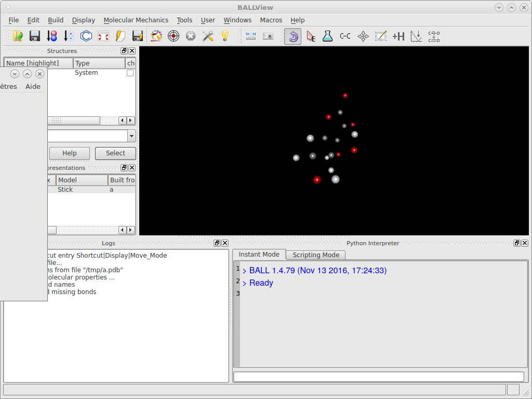Viewport: 532px width, 399px height.
Task: Click the Help button in the Structures panel
Action: pos(70,153)
